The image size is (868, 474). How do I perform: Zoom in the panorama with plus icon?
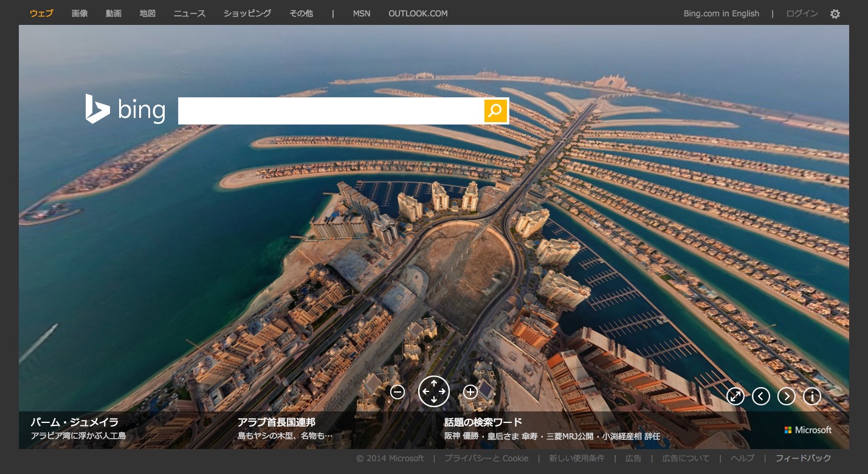(x=470, y=392)
